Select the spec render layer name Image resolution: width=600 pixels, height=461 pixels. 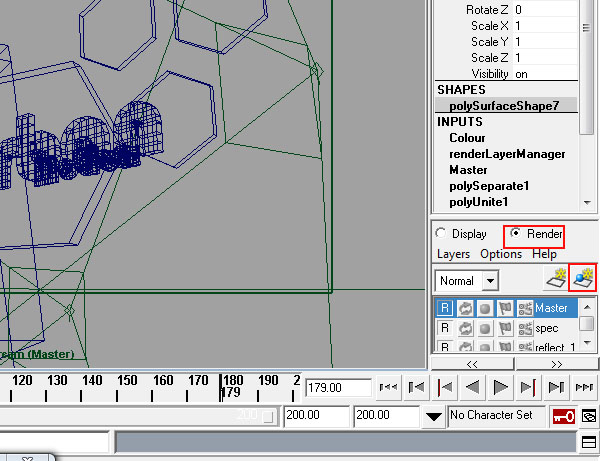point(546,329)
